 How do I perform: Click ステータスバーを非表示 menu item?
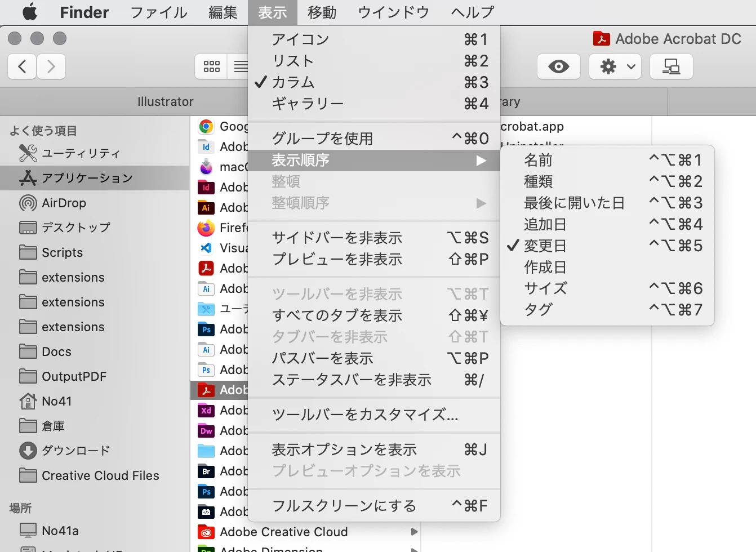pos(374,380)
